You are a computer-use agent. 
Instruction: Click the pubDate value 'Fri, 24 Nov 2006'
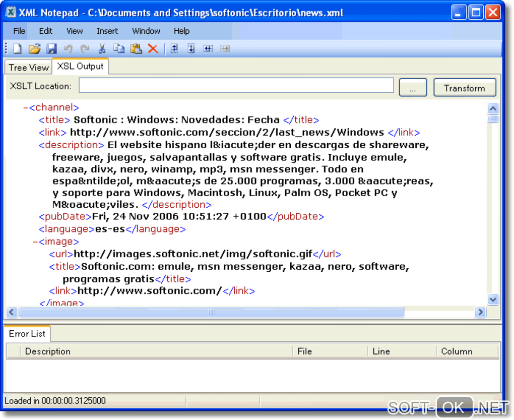(x=136, y=217)
